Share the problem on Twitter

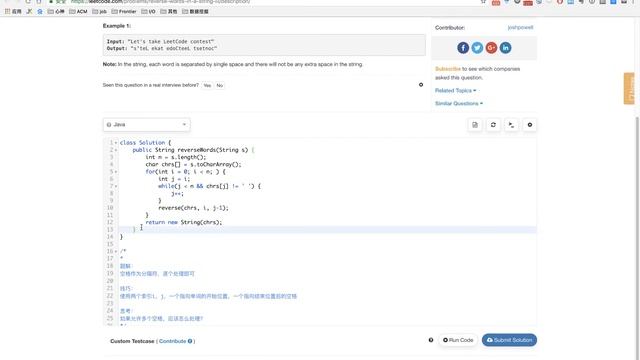(x=477, y=48)
